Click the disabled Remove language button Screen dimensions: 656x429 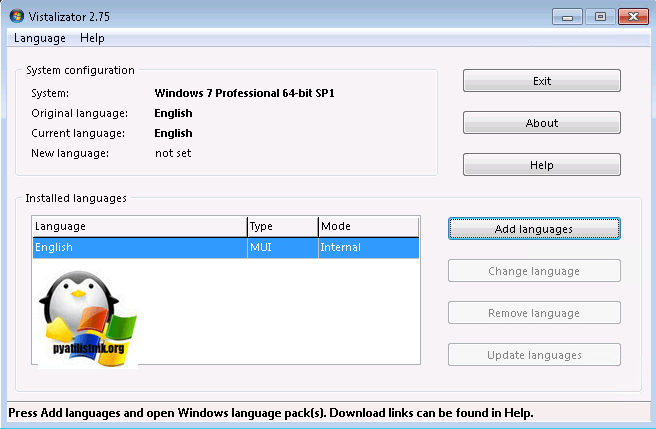click(x=534, y=313)
